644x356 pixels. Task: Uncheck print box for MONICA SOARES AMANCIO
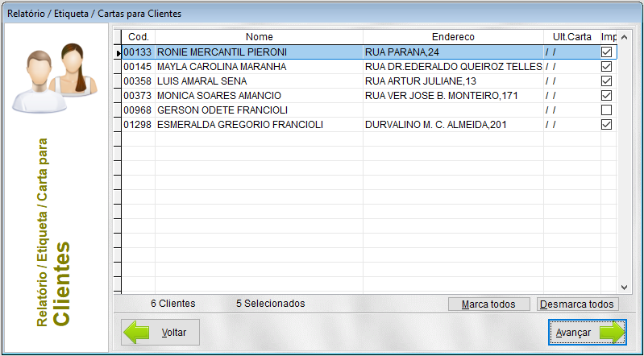point(606,96)
